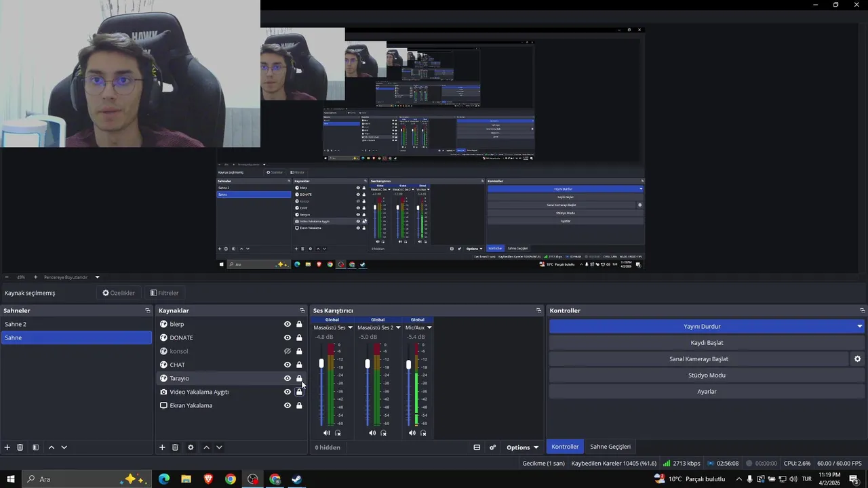Select the Sahne scene
Viewport: 868px width, 488px height.
[77, 338]
